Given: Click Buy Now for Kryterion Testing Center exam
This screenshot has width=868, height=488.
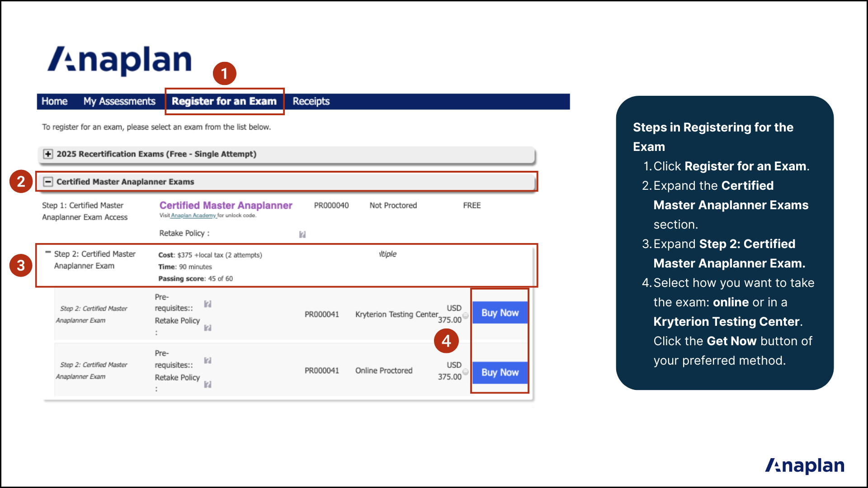Looking at the screenshot, I should (500, 313).
